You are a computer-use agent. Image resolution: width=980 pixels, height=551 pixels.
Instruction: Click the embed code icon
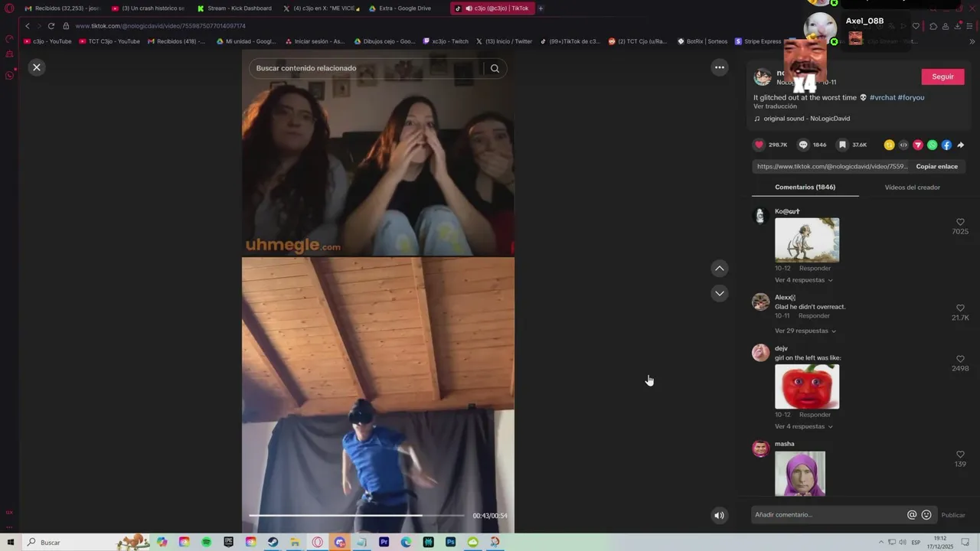(x=903, y=145)
